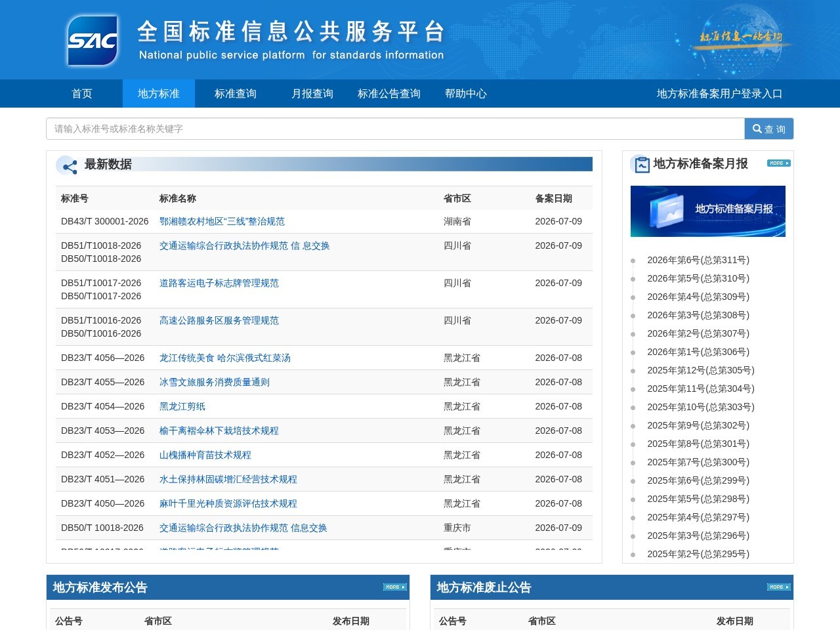This screenshot has height=630, width=840.
Task: Open MORE in 地方标准发布公告 panel
Action: (395, 587)
